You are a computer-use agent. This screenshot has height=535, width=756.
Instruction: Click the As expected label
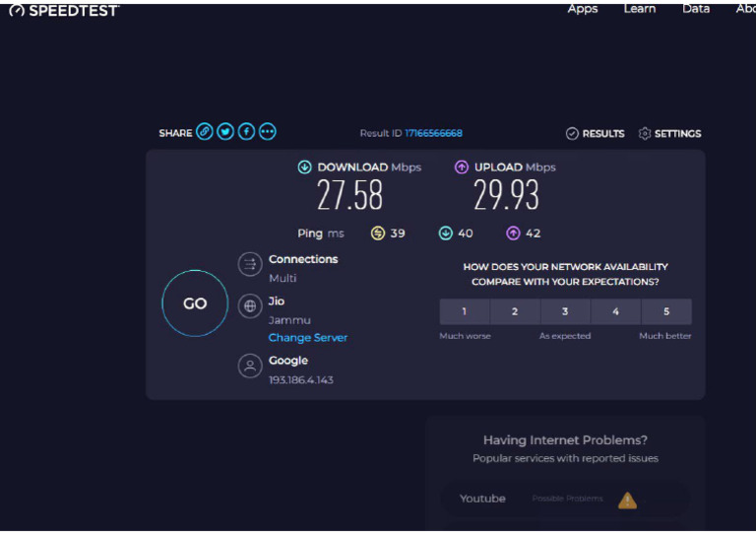coord(565,336)
